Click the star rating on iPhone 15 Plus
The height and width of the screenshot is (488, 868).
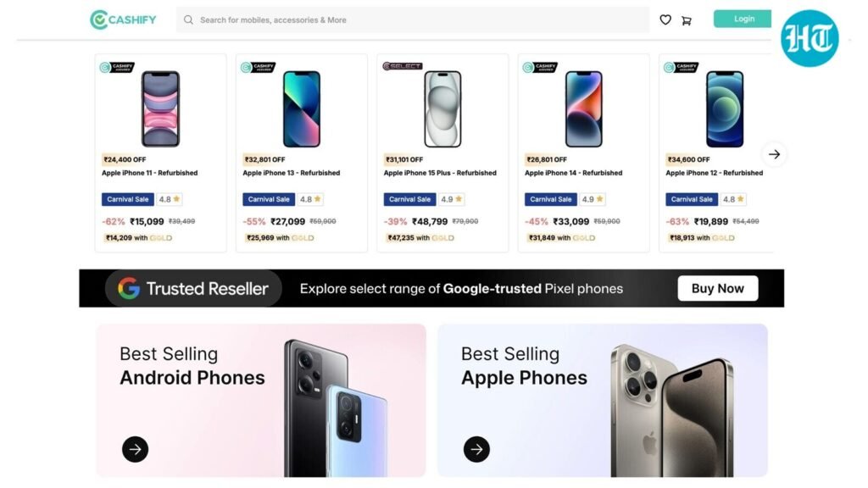[453, 199]
